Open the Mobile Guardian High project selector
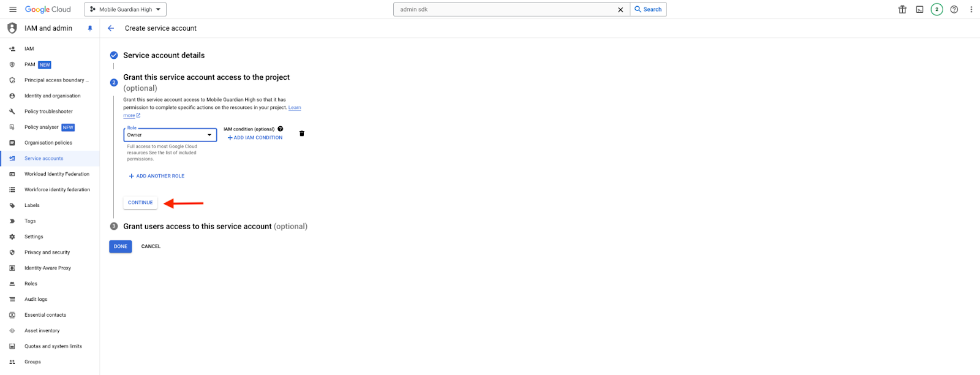This screenshot has height=375, width=980. point(126,9)
